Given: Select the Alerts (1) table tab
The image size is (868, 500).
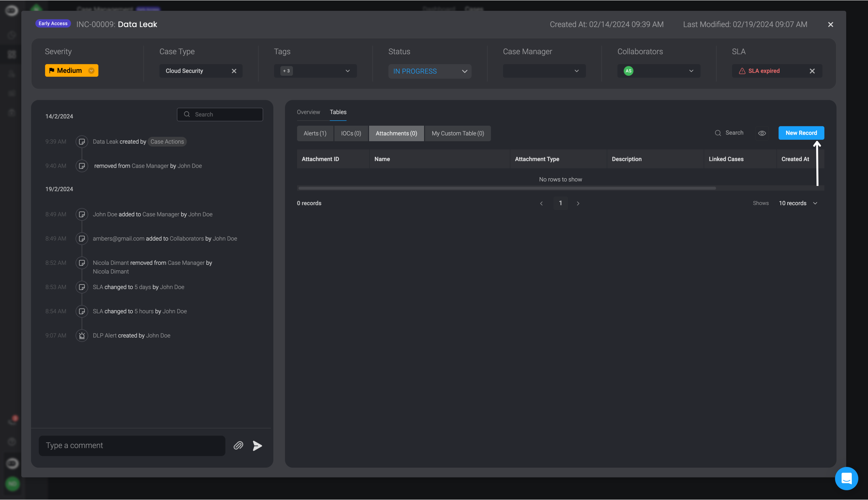Looking at the screenshot, I should tap(314, 133).
